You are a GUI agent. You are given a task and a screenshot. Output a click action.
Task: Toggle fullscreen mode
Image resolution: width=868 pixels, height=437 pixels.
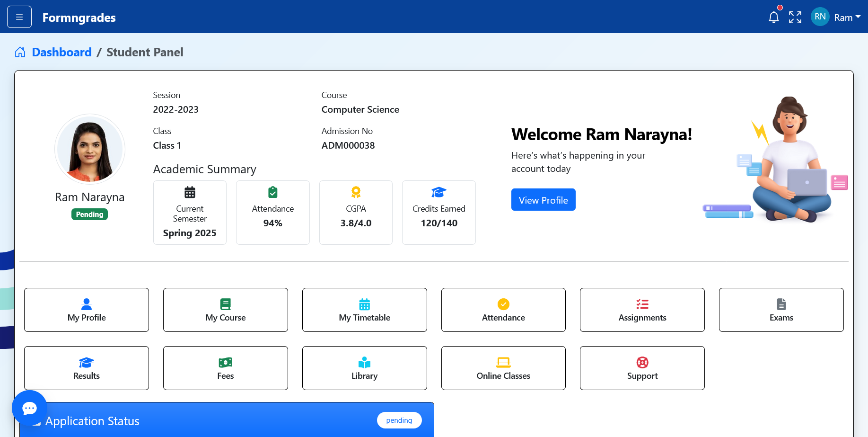tap(795, 17)
